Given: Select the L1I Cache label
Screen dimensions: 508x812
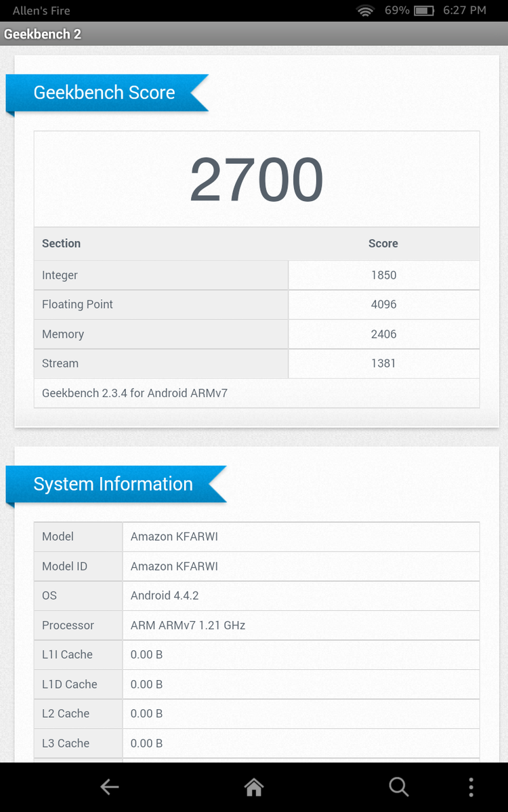Looking at the screenshot, I should (x=67, y=654).
